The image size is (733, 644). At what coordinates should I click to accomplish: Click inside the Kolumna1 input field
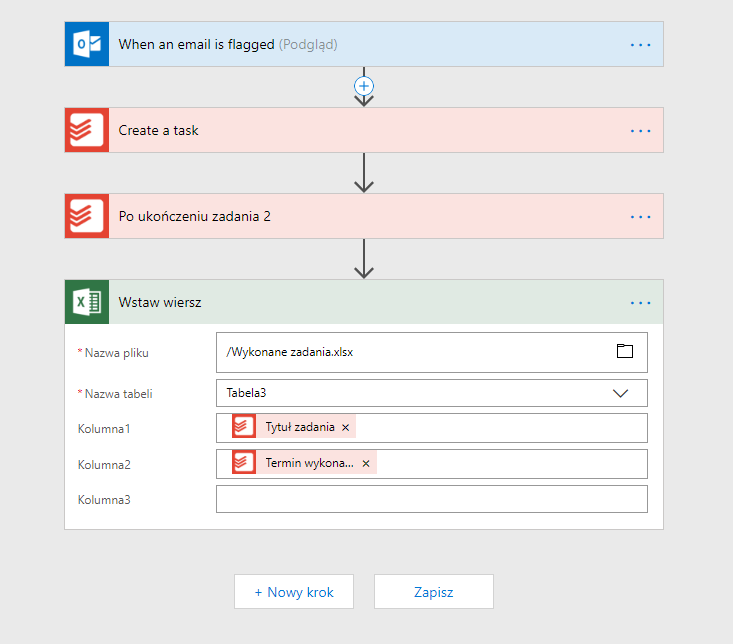point(431,428)
